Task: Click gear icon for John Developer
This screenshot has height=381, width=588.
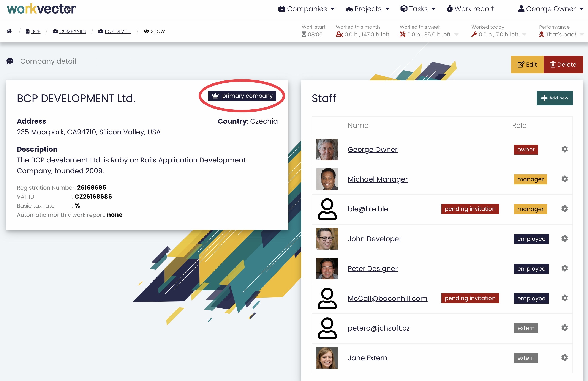Action: point(564,239)
